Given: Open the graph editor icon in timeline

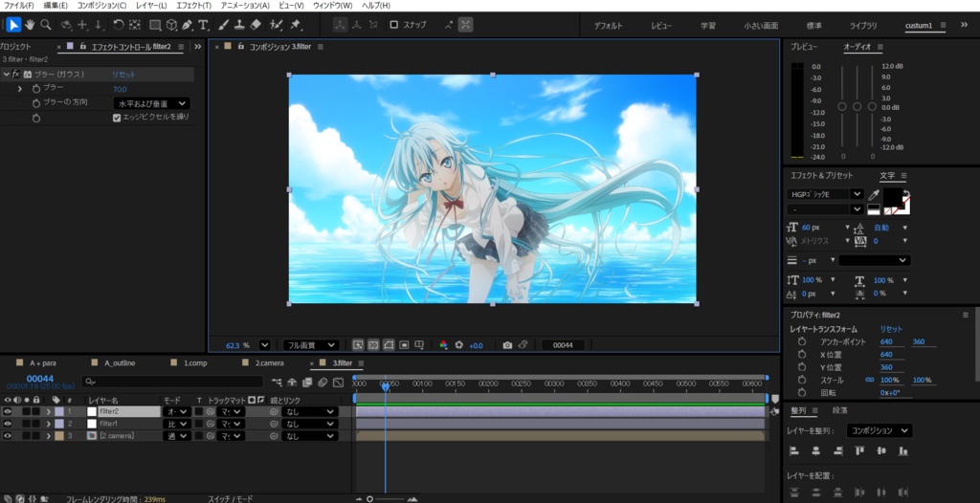Looking at the screenshot, I should (338, 382).
